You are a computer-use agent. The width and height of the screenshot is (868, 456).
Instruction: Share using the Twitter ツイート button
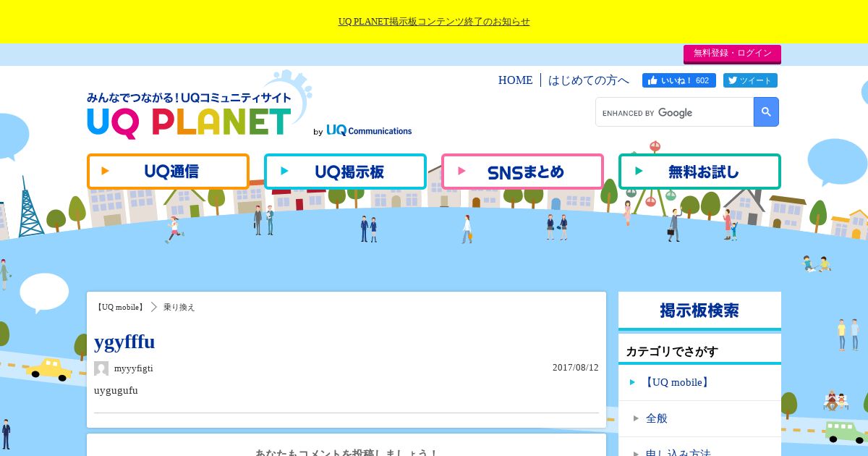pyautogui.click(x=750, y=80)
